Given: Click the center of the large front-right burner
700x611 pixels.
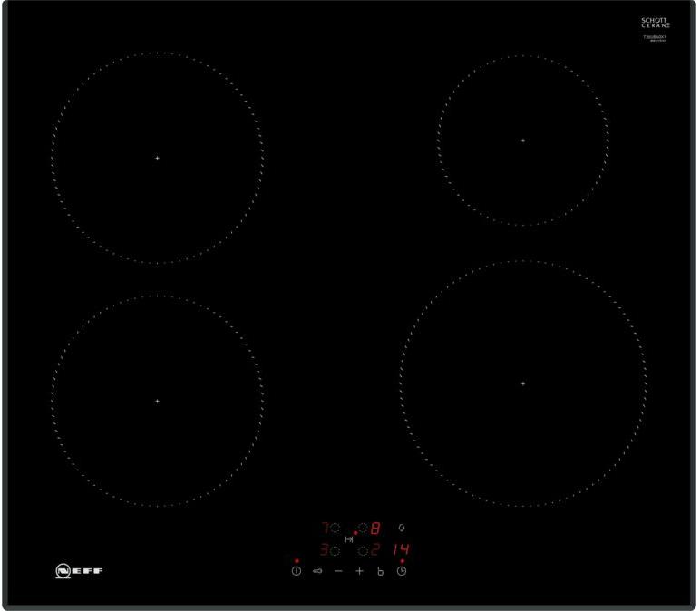Looking at the screenshot, I should [x=523, y=383].
